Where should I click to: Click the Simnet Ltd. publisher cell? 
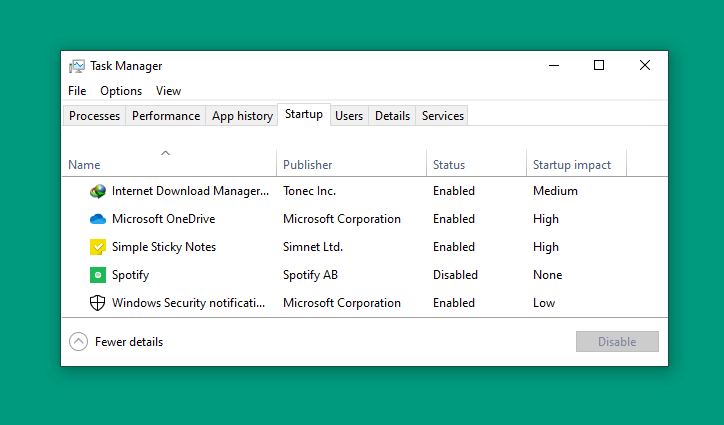point(313,247)
